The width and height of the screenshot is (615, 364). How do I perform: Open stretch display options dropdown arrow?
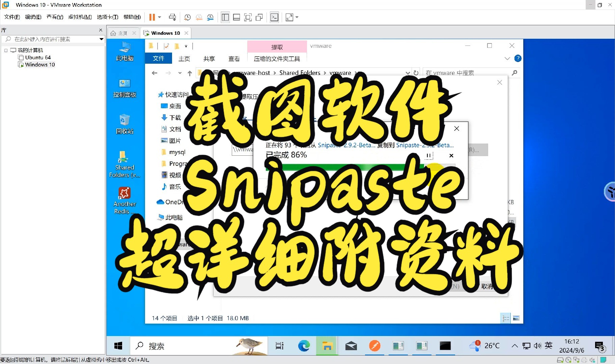tap(297, 17)
